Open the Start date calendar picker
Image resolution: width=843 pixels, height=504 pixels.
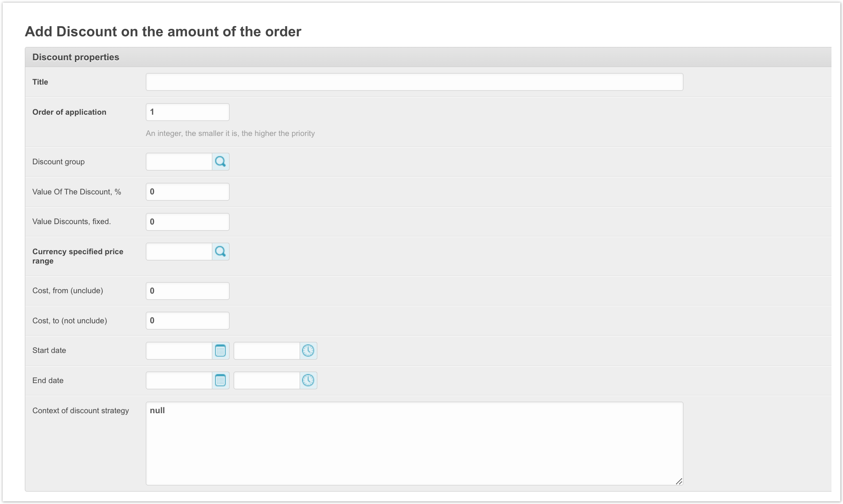tap(220, 351)
